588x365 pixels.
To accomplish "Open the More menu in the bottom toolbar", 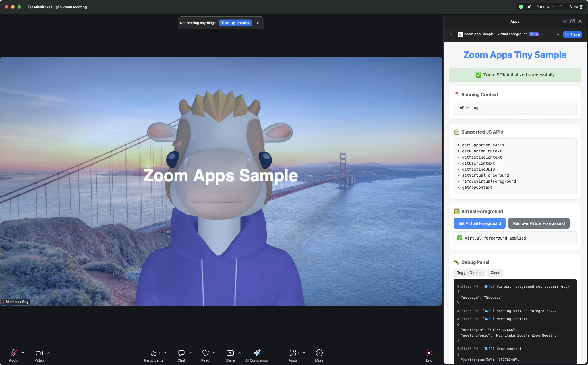I will point(319,356).
